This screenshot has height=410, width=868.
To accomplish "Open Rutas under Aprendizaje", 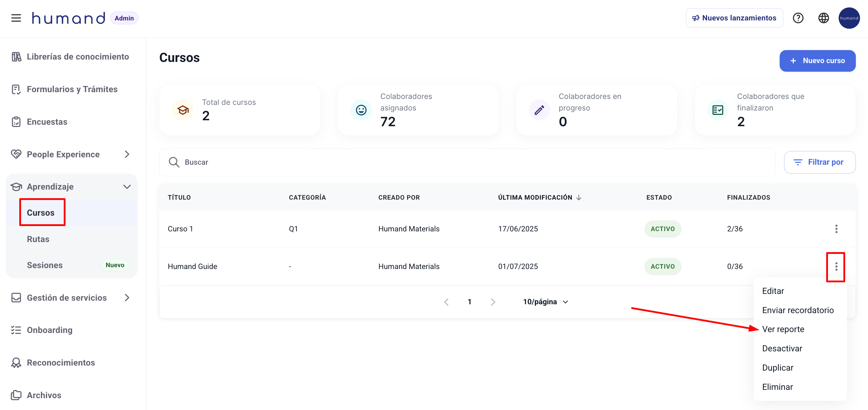I will point(38,239).
